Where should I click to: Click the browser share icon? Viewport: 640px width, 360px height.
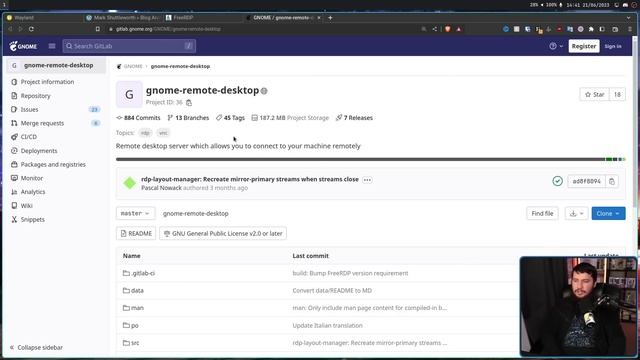(x=434, y=29)
